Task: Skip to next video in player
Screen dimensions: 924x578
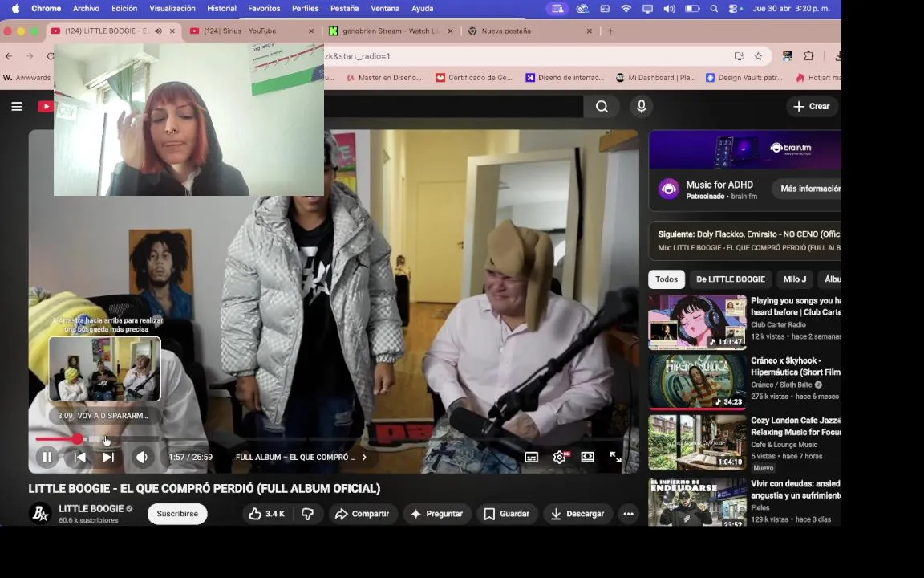Action: (107, 457)
